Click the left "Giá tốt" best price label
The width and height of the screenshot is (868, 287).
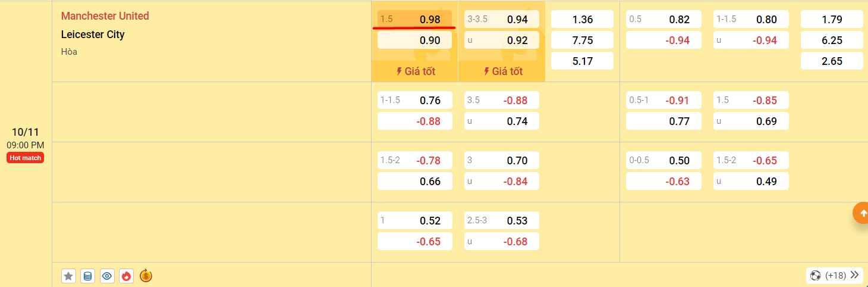click(x=415, y=71)
